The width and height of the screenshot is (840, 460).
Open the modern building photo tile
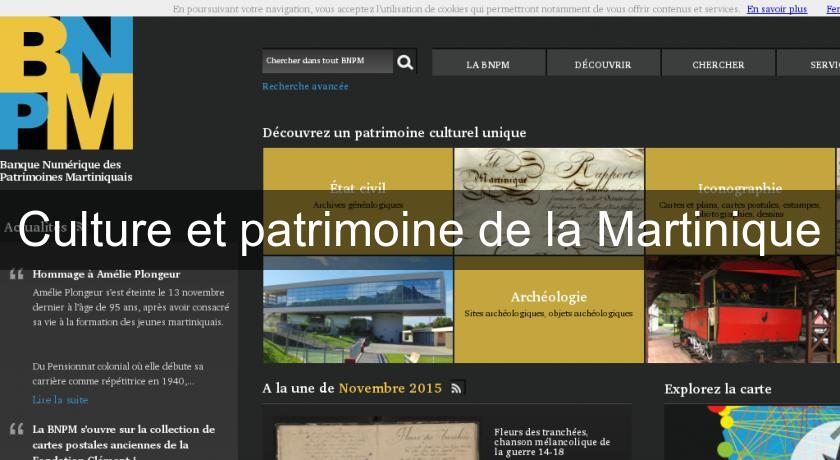point(358,310)
